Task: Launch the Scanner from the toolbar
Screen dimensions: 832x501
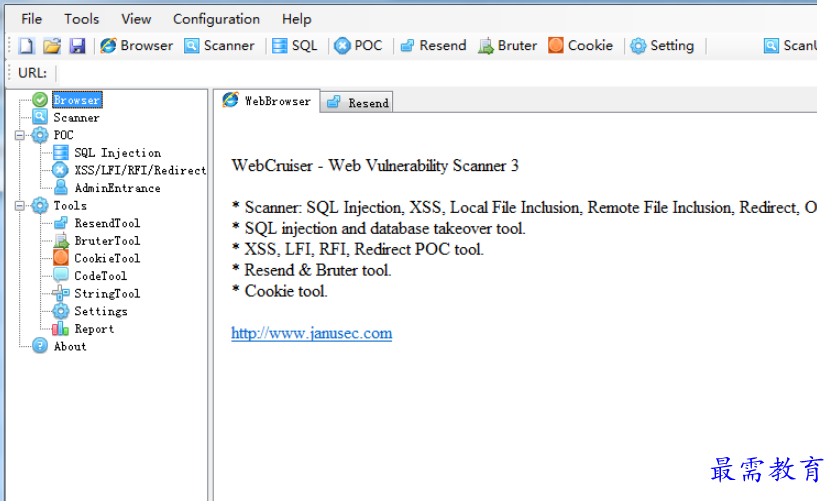Action: [x=219, y=46]
